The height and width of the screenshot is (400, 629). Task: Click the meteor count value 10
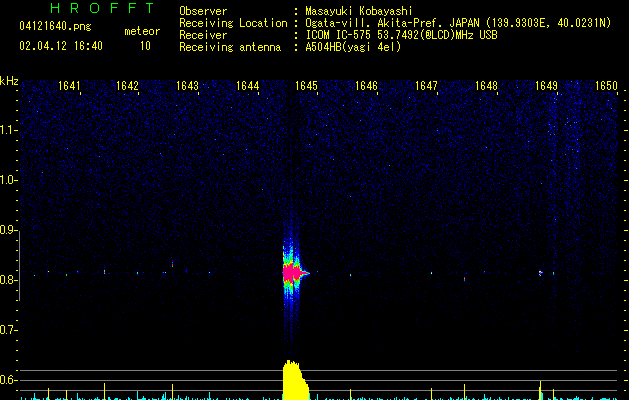[x=145, y=46]
